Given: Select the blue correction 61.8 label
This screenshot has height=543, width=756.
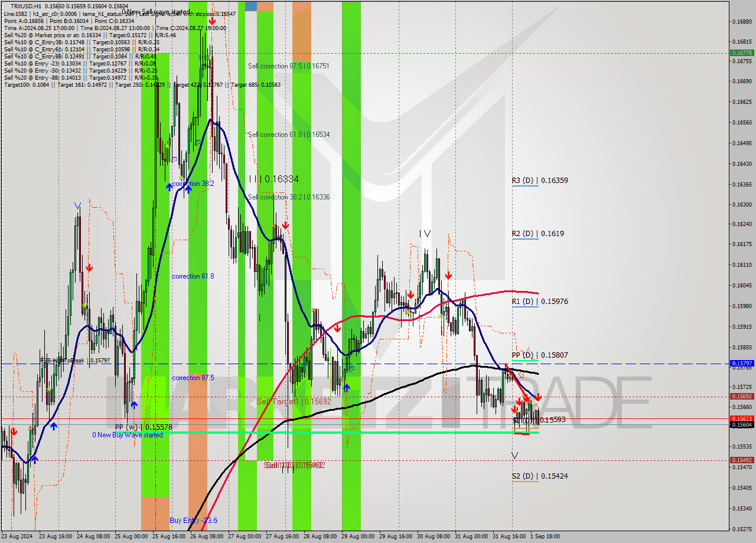Looking at the screenshot, I should [193, 276].
